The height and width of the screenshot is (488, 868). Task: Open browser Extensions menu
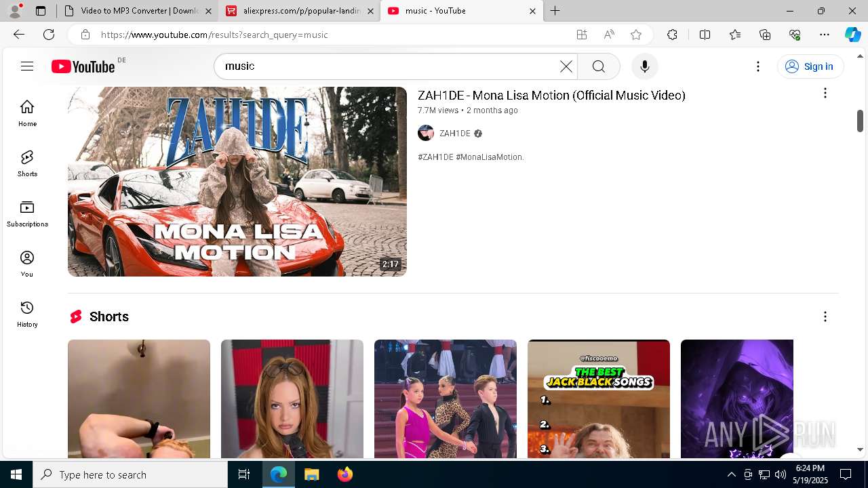pos(672,35)
